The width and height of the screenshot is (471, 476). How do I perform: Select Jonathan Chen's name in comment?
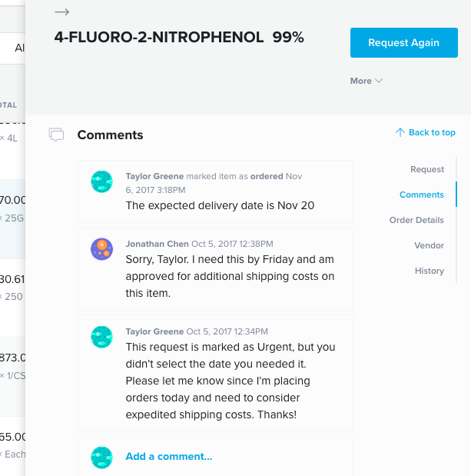point(157,244)
